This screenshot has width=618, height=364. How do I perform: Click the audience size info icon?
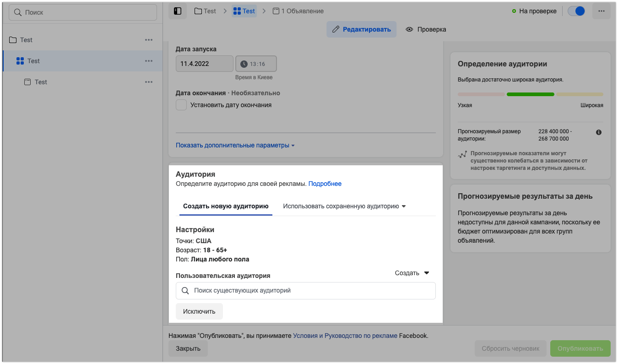[x=599, y=132]
